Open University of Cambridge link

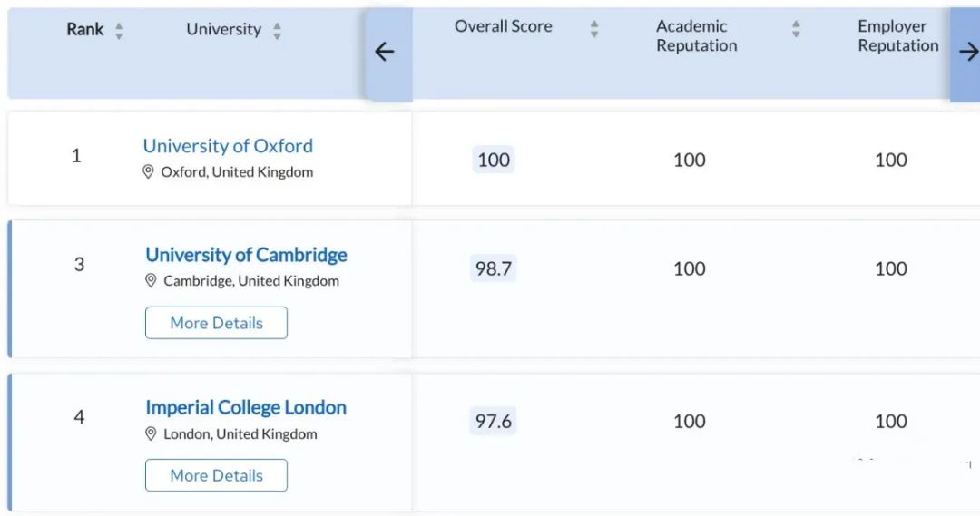pos(246,255)
